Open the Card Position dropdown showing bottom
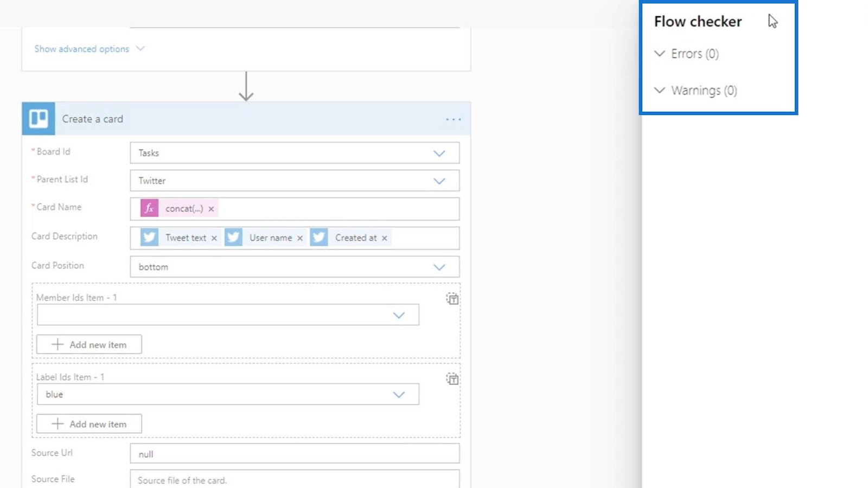This screenshot has height=488, width=868. (295, 267)
